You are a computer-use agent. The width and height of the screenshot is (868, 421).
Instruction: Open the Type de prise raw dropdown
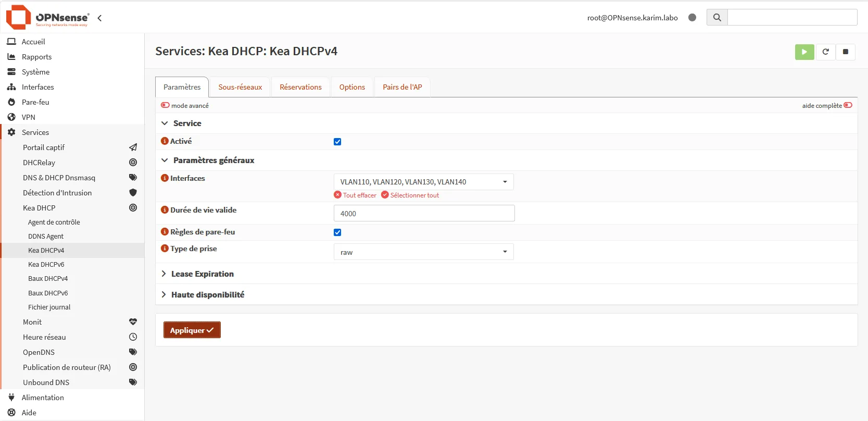click(x=424, y=252)
